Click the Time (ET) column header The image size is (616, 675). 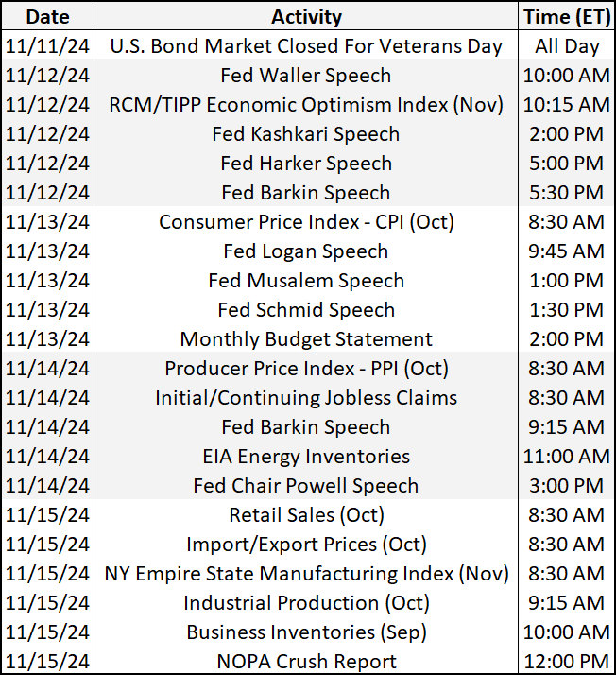[x=566, y=16]
